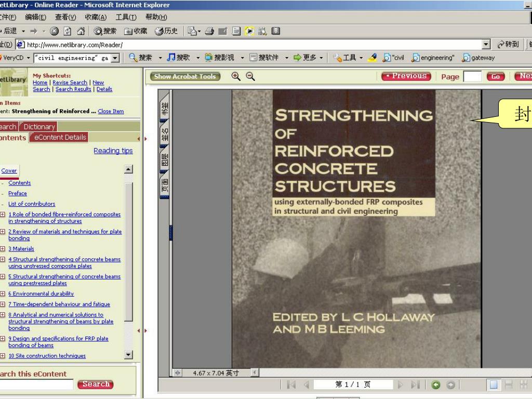Image resolution: width=532 pixels, height=399 pixels.
Task: Switch to eContent Details tab
Action: tap(59, 137)
